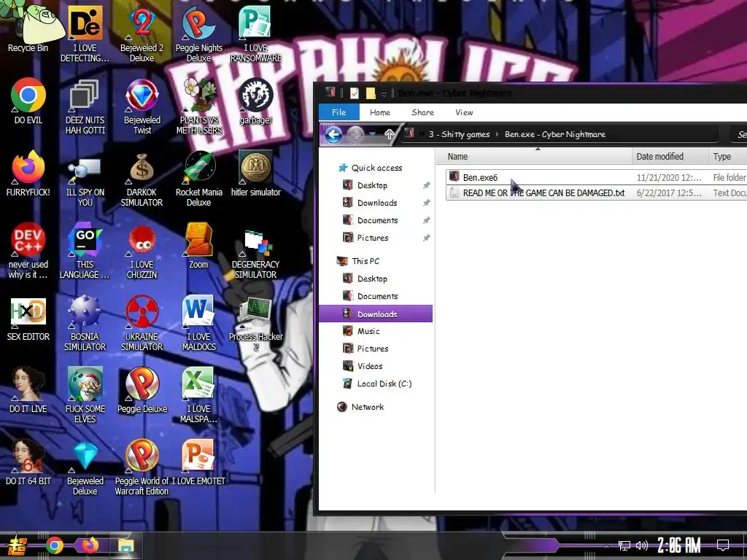Switch to the Home ribbon tab
The height and width of the screenshot is (560, 747).
[379, 112]
